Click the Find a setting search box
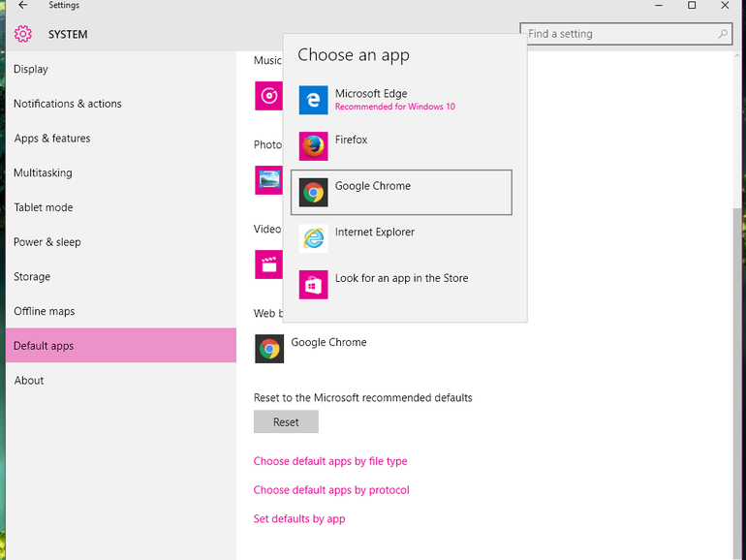This screenshot has width=746, height=560. (626, 34)
